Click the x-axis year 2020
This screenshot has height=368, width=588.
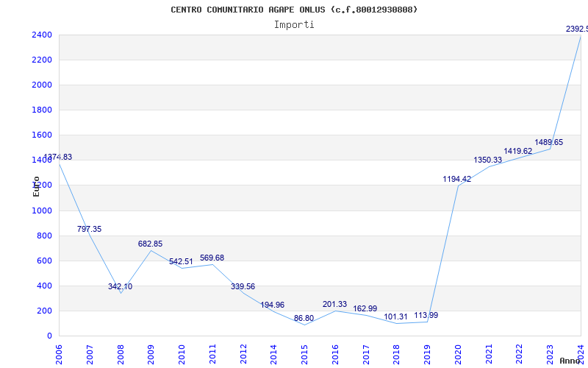tap(458, 355)
